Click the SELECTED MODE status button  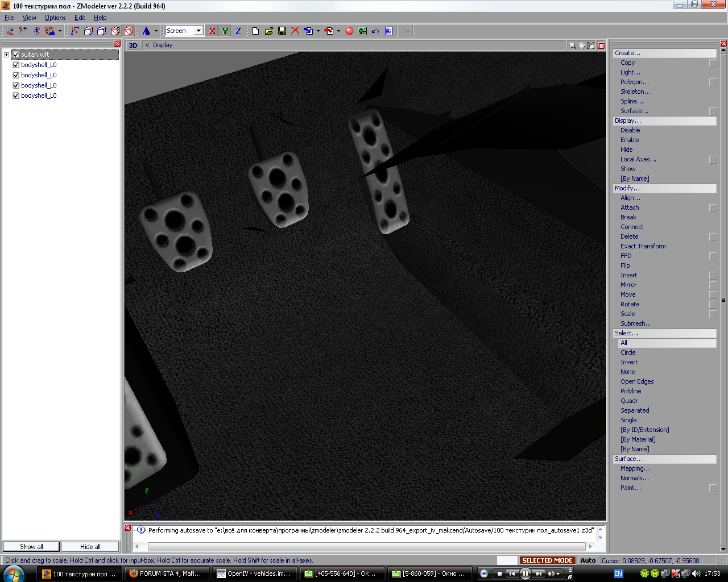coord(547,560)
